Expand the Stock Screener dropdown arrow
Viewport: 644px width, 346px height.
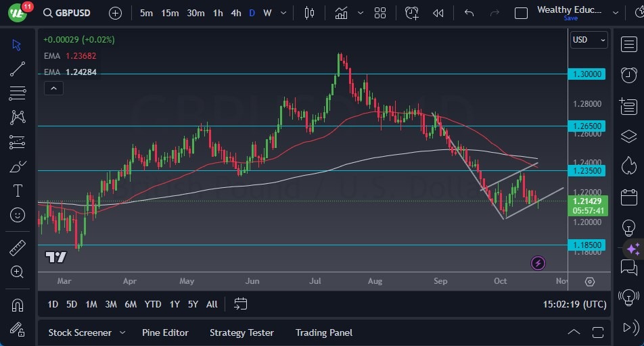click(x=122, y=332)
